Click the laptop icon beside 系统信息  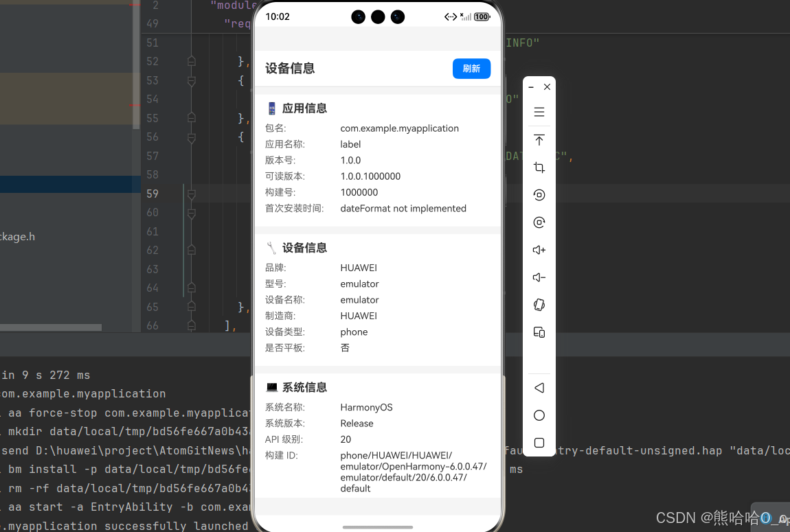[x=271, y=387]
